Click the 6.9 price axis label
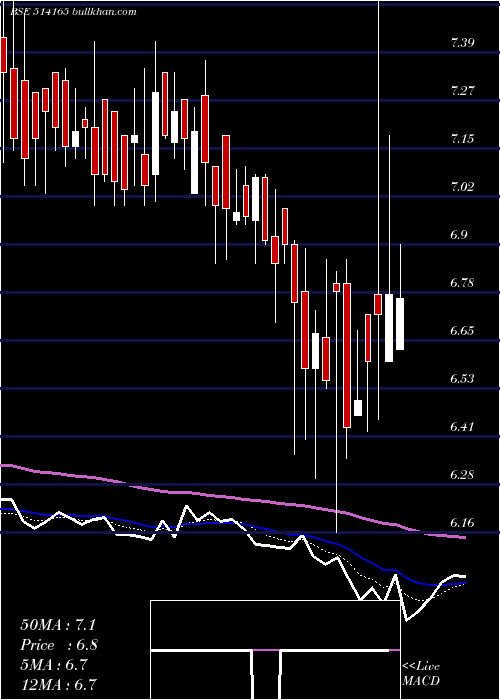 click(x=458, y=235)
